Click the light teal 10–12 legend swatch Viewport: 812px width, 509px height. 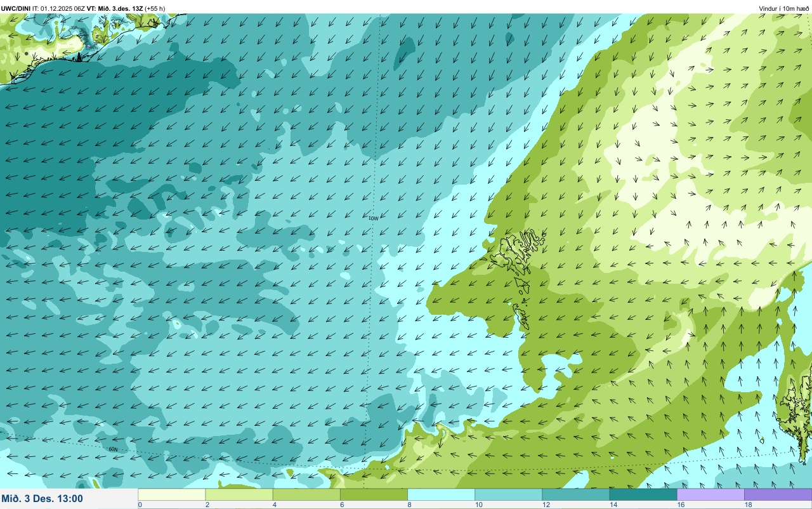[508, 494]
